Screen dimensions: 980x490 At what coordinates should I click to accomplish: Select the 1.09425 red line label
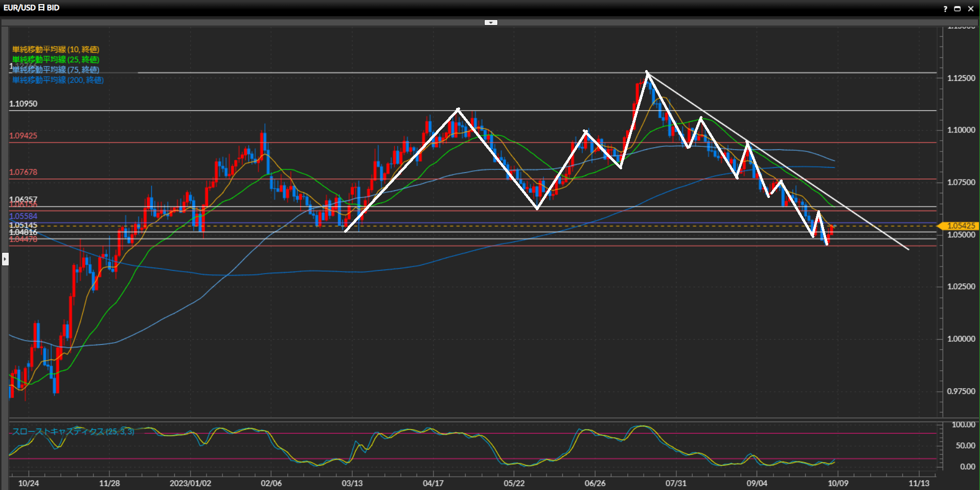(x=23, y=136)
